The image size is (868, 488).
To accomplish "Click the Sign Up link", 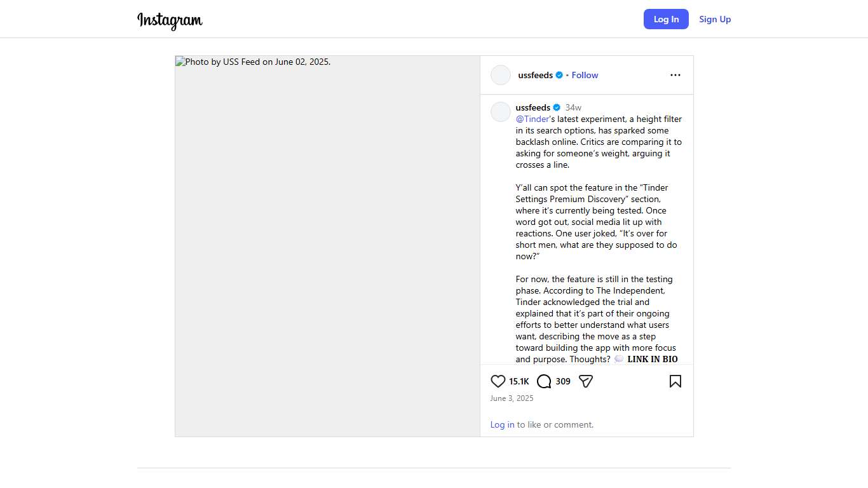I will pos(715,19).
